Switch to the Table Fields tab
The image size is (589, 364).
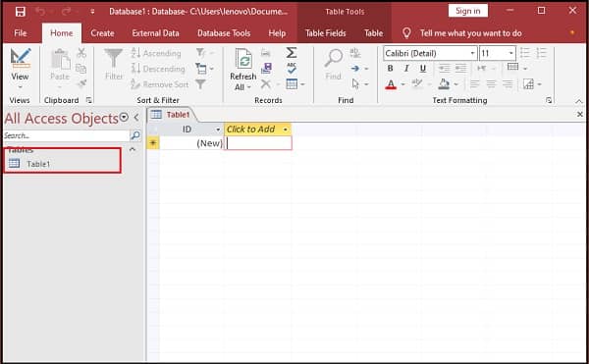pyautogui.click(x=325, y=33)
